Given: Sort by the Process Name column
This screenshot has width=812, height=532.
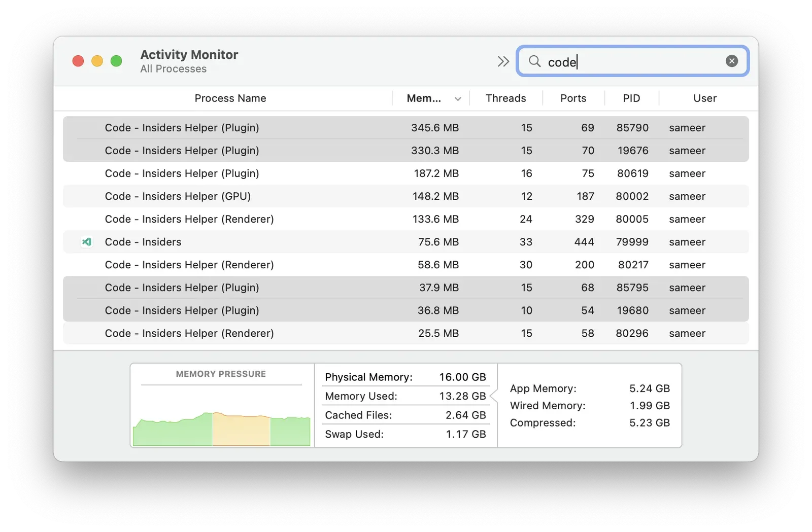Looking at the screenshot, I should 230,98.
